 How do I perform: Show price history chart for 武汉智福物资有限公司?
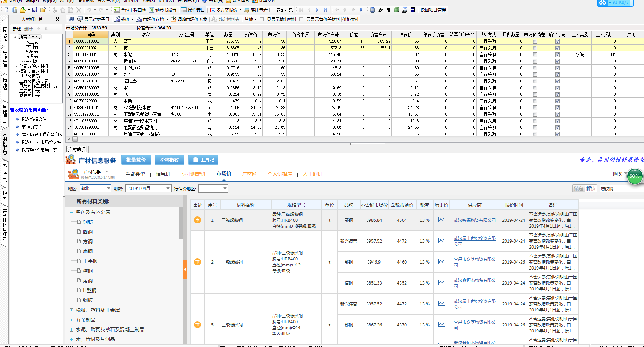point(441,220)
